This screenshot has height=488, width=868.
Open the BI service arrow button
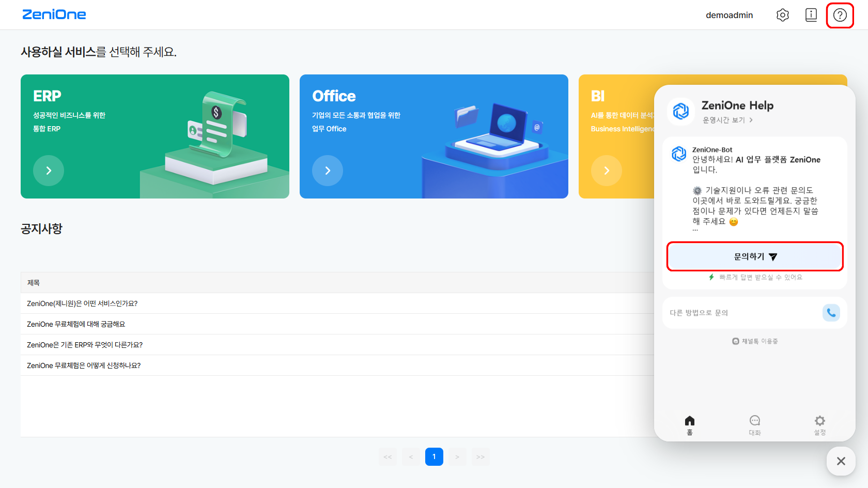coord(607,171)
